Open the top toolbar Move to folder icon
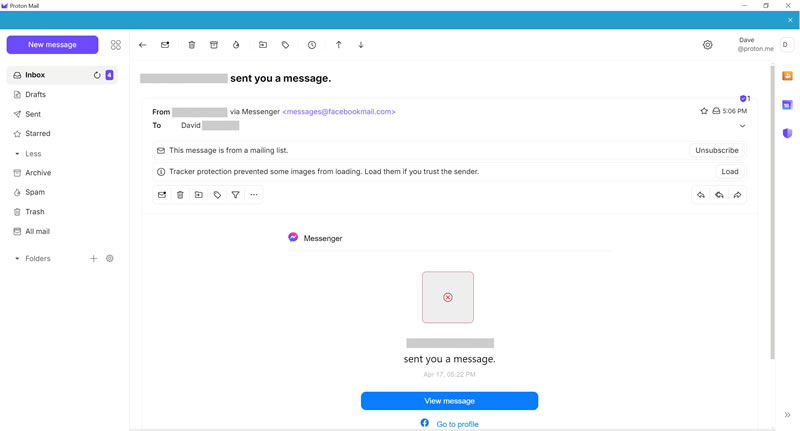The height and width of the screenshot is (431, 800). [263, 45]
